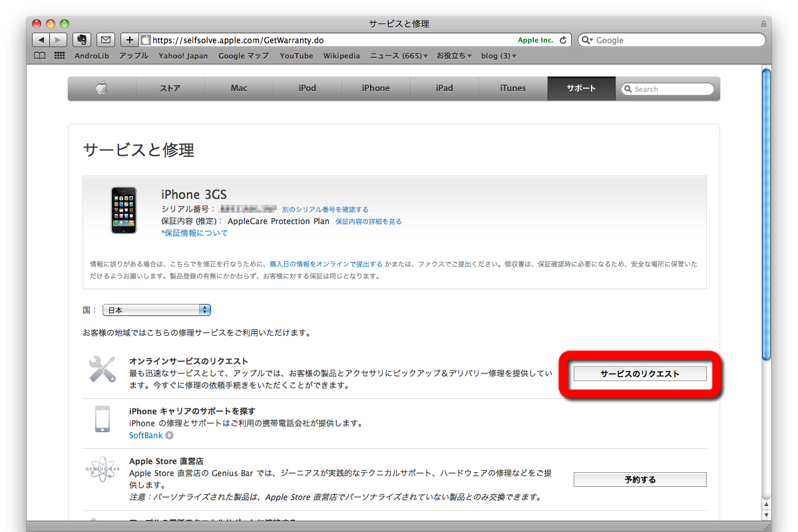This screenshot has height=532, width=798.
Task: Open the iPad navigation tab
Action: (445, 88)
